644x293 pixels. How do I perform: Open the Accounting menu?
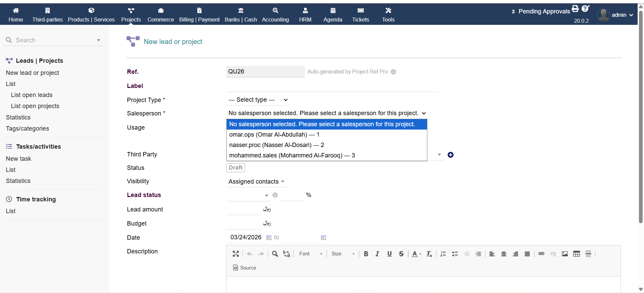coord(275,15)
